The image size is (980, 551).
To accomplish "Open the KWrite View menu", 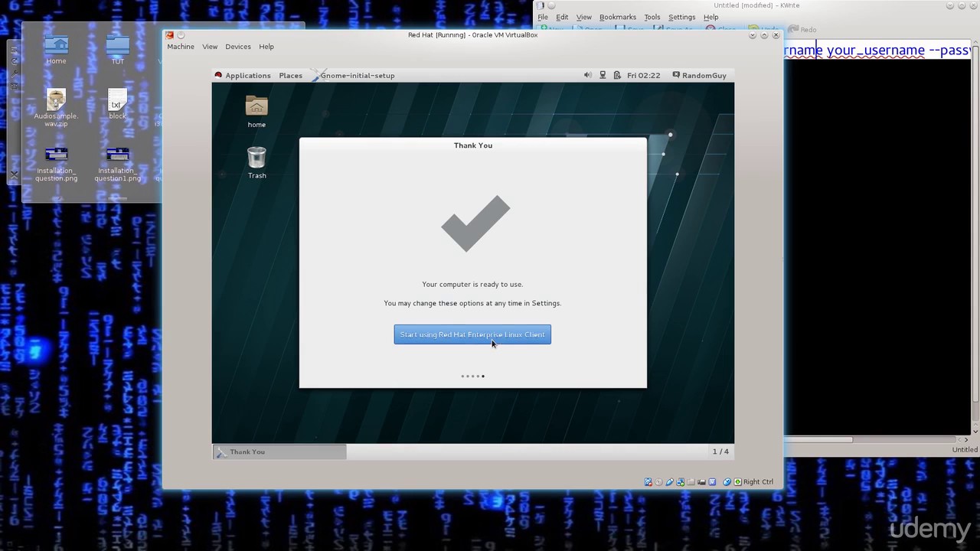I will [584, 17].
